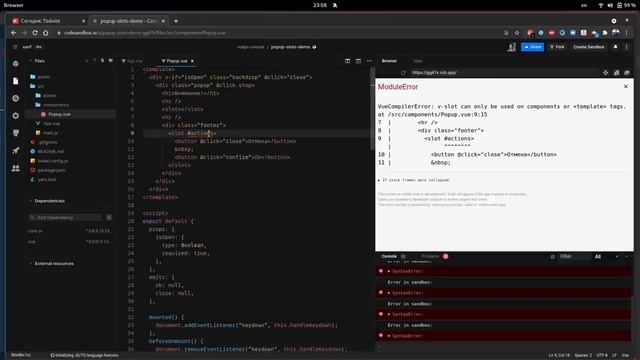Image resolution: width=640 pixels, height=360 pixels.
Task: Click the preview URL address bar
Action: tap(504, 73)
